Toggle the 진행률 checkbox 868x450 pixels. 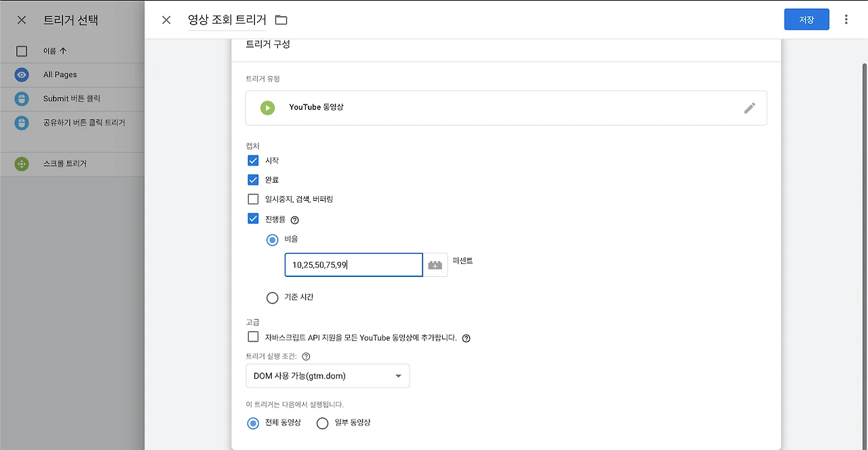253,219
